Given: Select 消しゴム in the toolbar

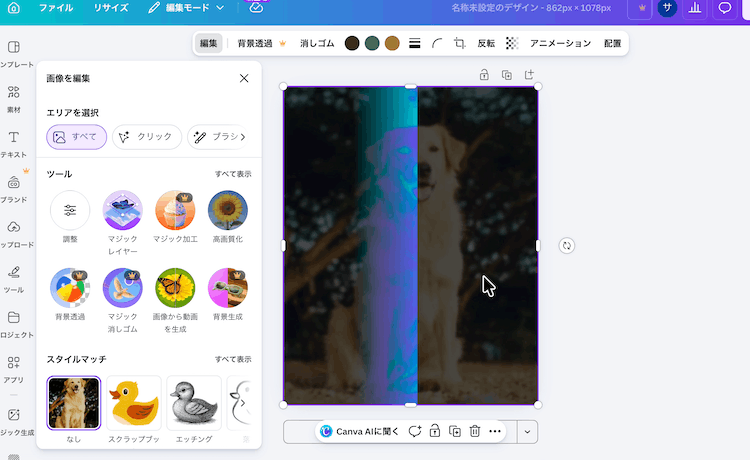Looking at the screenshot, I should (317, 44).
